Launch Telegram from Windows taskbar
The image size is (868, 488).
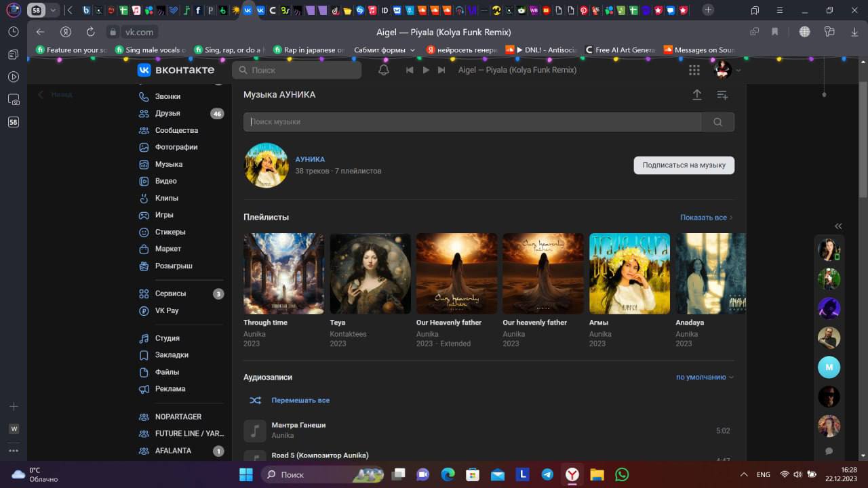[x=547, y=474]
